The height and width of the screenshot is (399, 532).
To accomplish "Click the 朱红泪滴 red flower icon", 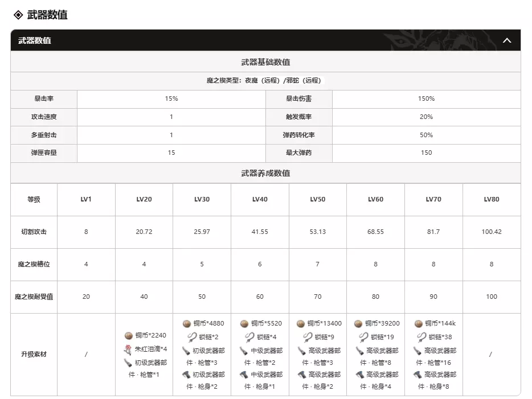I will click(128, 349).
